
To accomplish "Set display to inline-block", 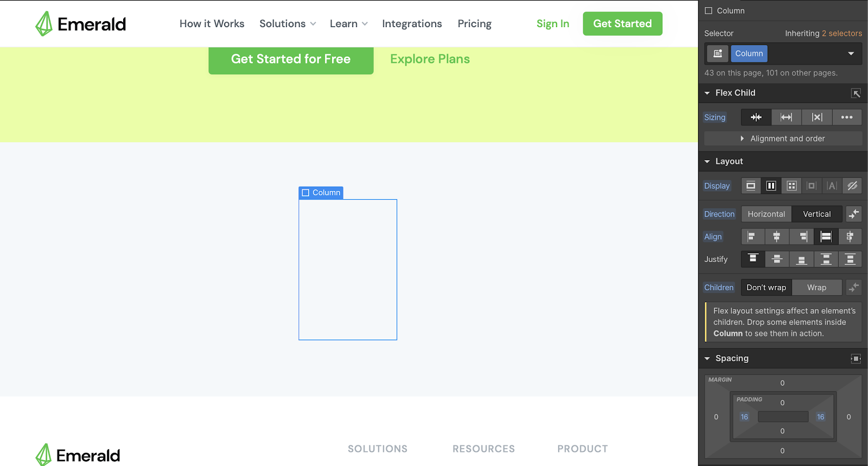I will (x=812, y=186).
